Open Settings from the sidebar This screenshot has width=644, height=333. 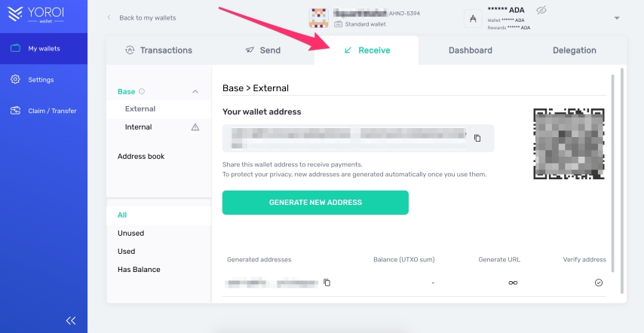(41, 80)
